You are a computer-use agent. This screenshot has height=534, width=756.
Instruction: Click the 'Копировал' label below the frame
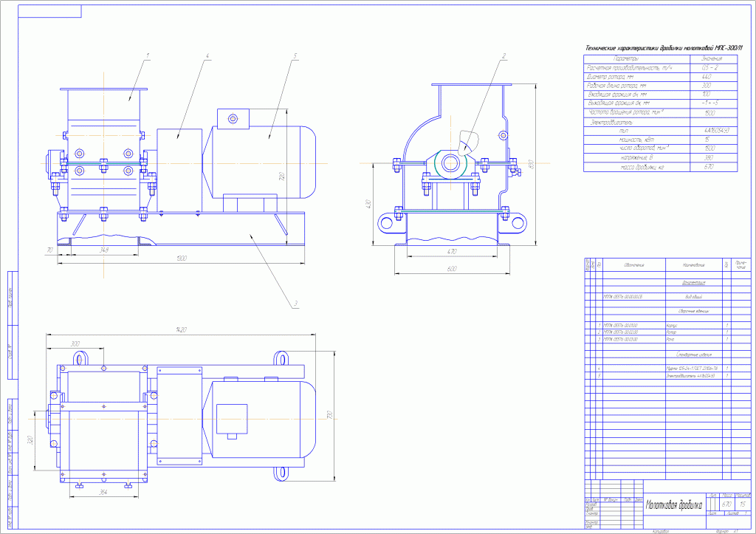point(661,531)
